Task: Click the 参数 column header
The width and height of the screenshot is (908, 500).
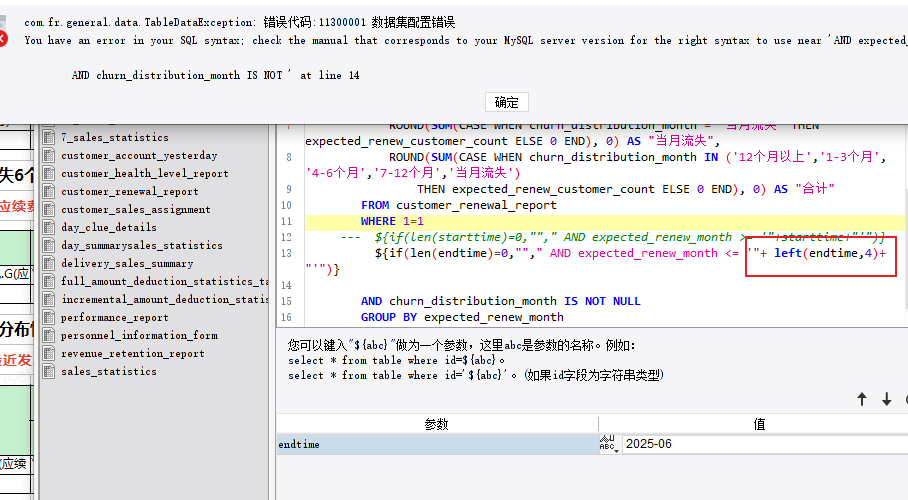Action: tap(437, 424)
